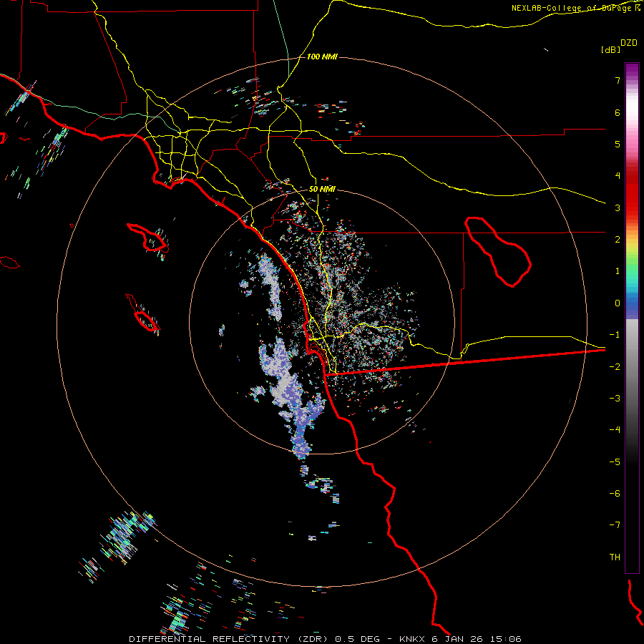Click the "TH" label on the scale
Viewport: 644px width, 644px height.
pyautogui.click(x=615, y=557)
